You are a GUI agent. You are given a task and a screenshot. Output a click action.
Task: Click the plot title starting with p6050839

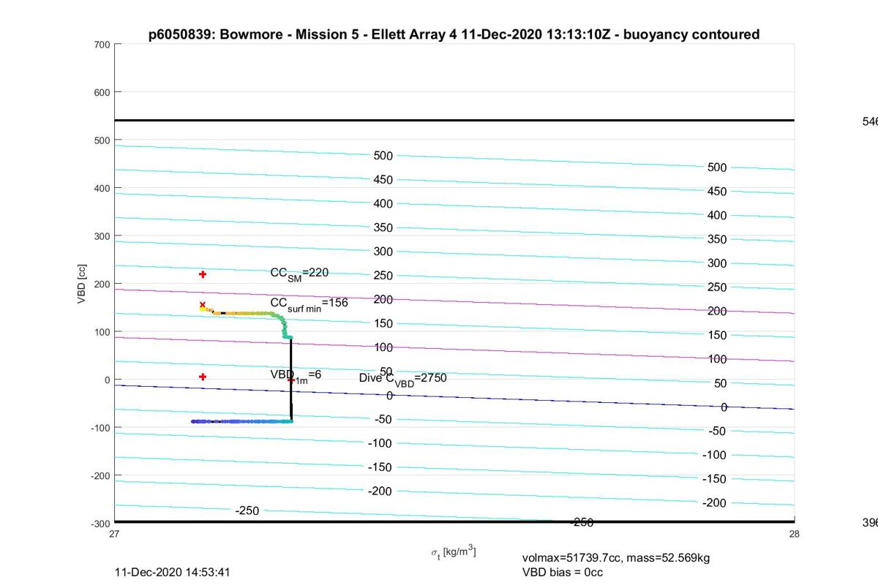pos(454,34)
